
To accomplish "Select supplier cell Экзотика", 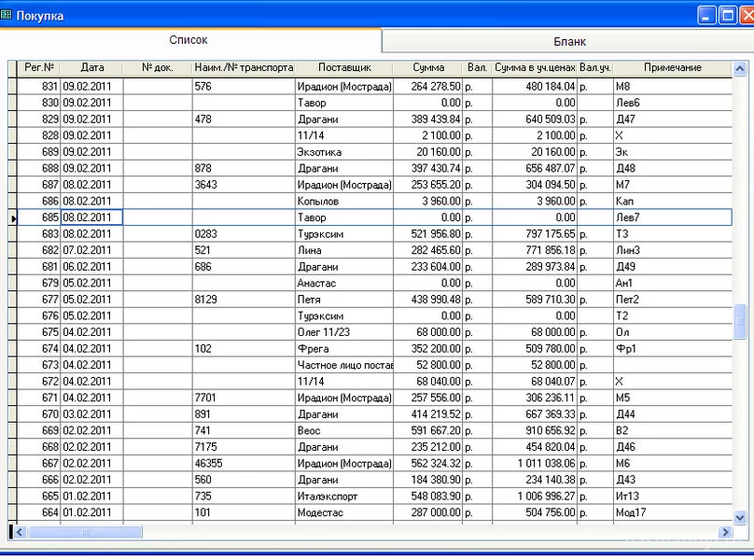I will (344, 152).
